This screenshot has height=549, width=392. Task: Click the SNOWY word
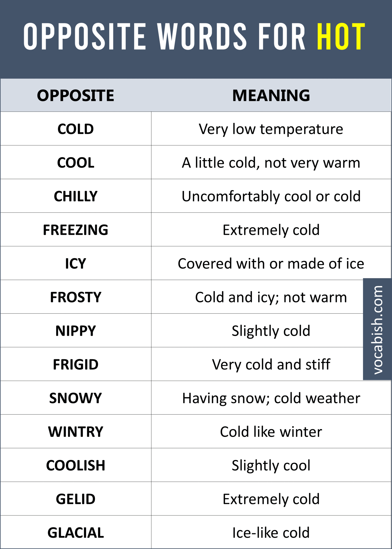(76, 398)
